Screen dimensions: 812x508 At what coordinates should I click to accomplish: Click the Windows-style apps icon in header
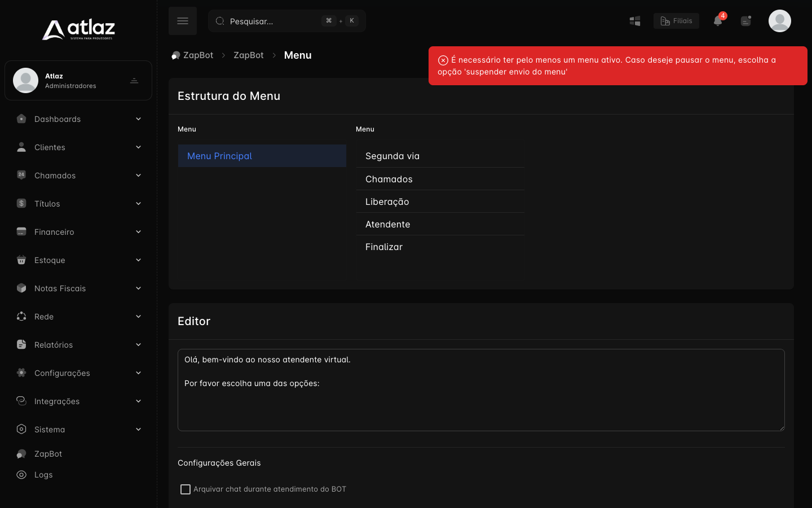coord(635,21)
